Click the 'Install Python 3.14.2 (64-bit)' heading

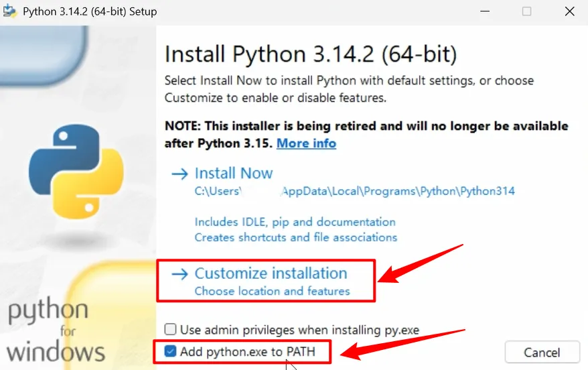(x=311, y=54)
